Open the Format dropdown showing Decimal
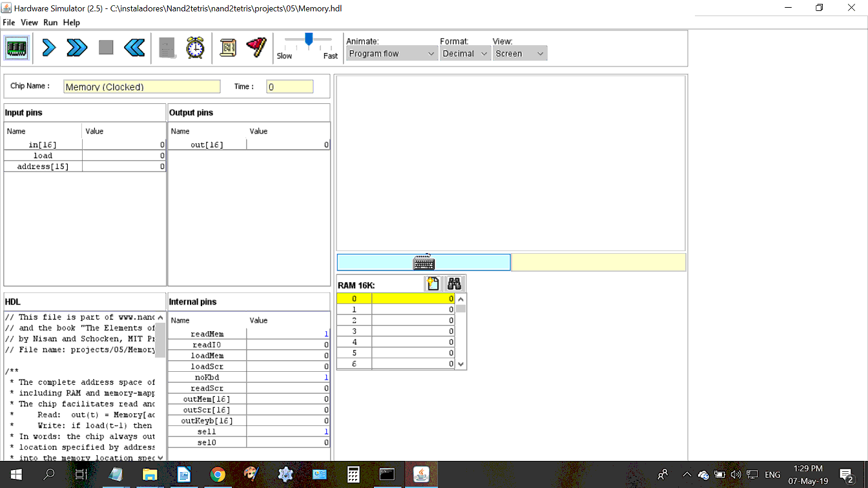The image size is (868, 488). [464, 54]
